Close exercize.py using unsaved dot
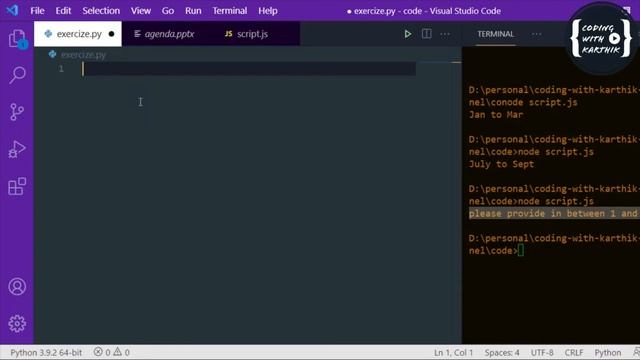The image size is (640, 360). point(111,34)
